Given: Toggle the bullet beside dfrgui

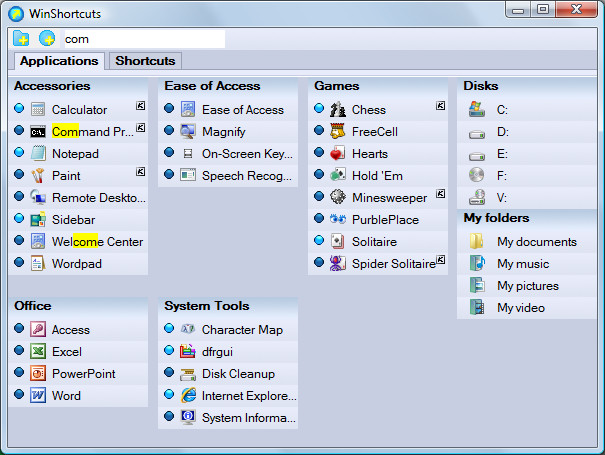Looking at the screenshot, I should tap(169, 350).
